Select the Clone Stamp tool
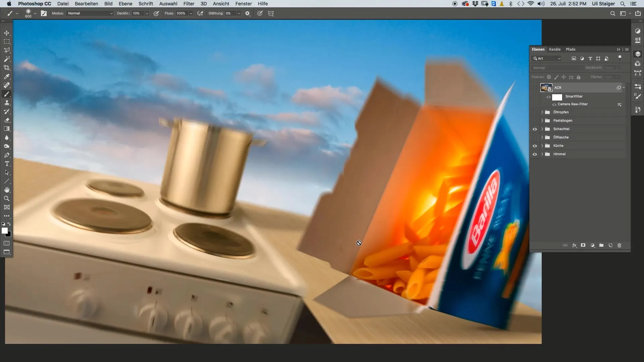The width and height of the screenshot is (644, 362). click(7, 103)
